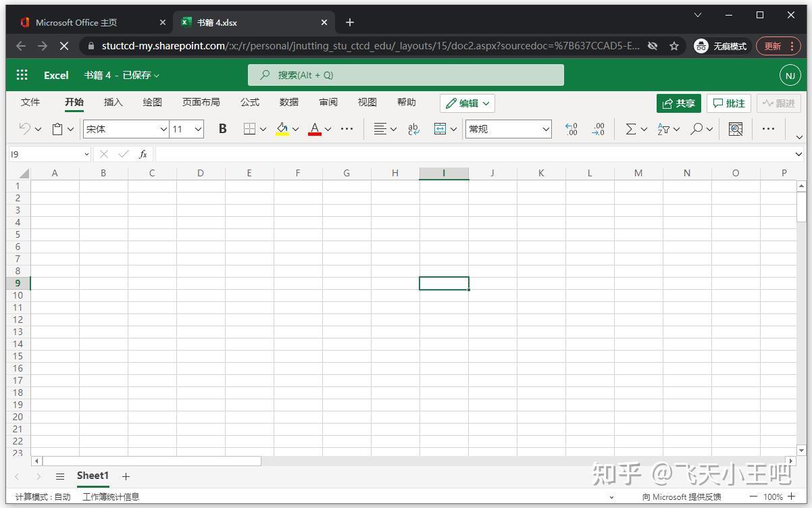Image resolution: width=812 pixels, height=508 pixels.
Task: Open the 公式 ribbon tab
Action: pyautogui.click(x=249, y=102)
